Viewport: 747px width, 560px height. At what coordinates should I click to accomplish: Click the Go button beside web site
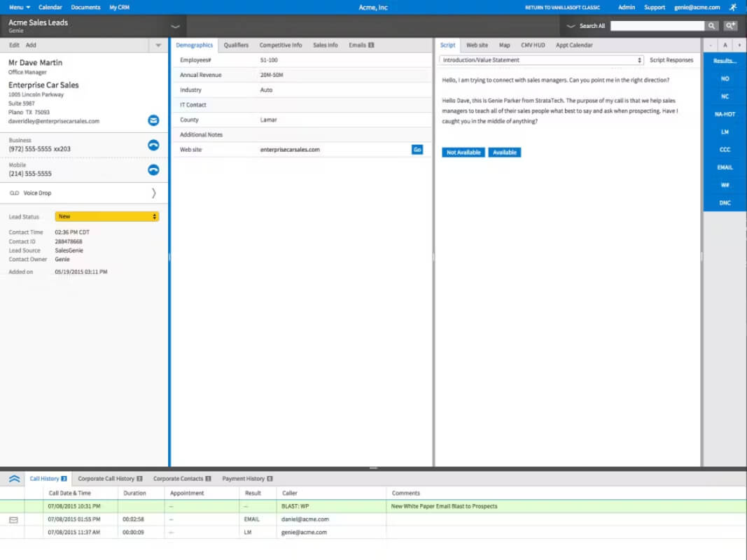click(417, 150)
